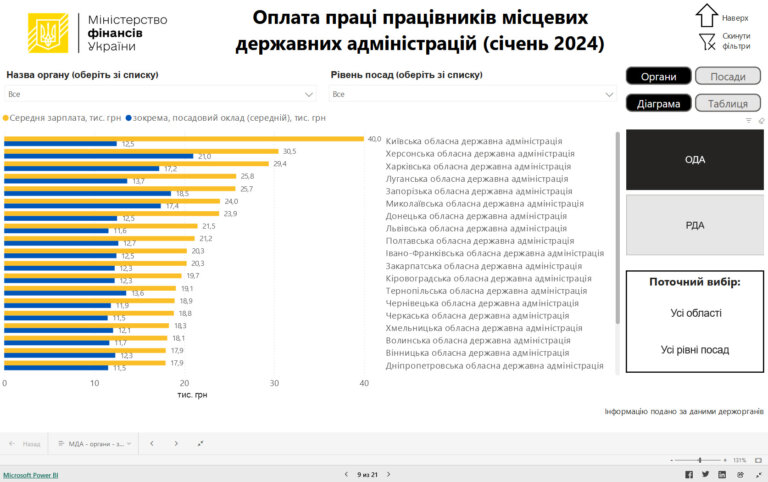Click 'Усі області' current selection text

696,313
